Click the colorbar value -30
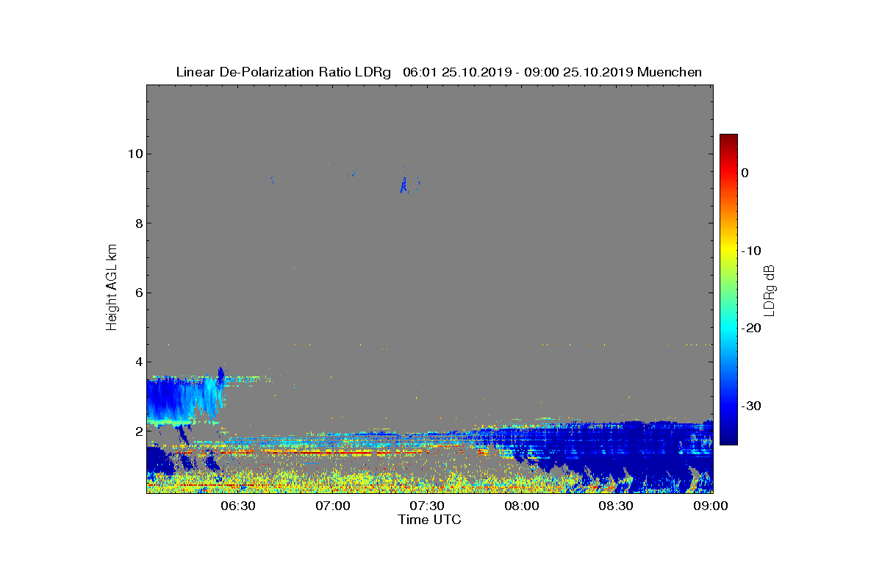The height and width of the screenshot is (588, 882). (x=751, y=406)
